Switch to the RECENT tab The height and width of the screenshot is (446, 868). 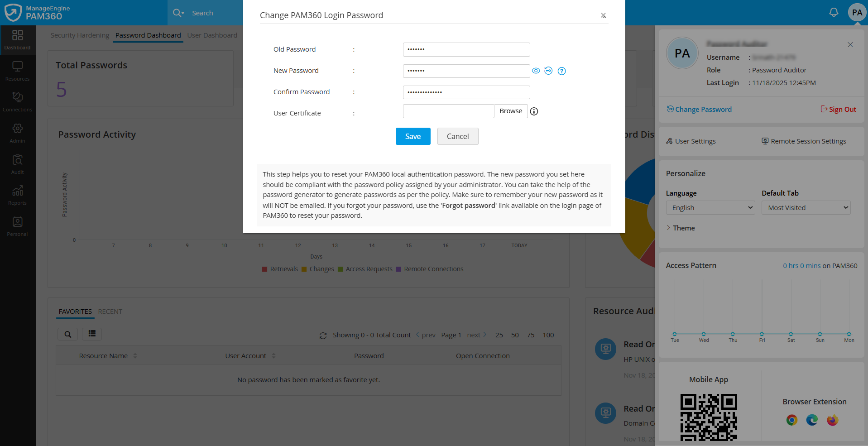tap(110, 312)
